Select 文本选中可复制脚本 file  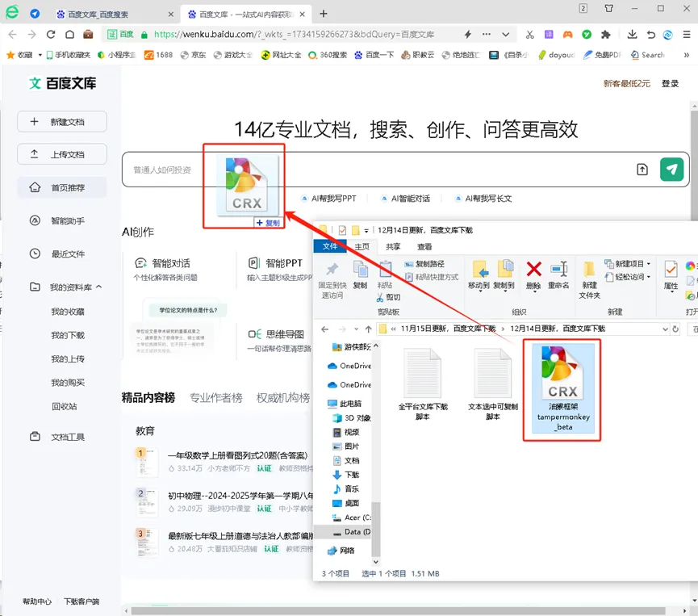point(493,384)
